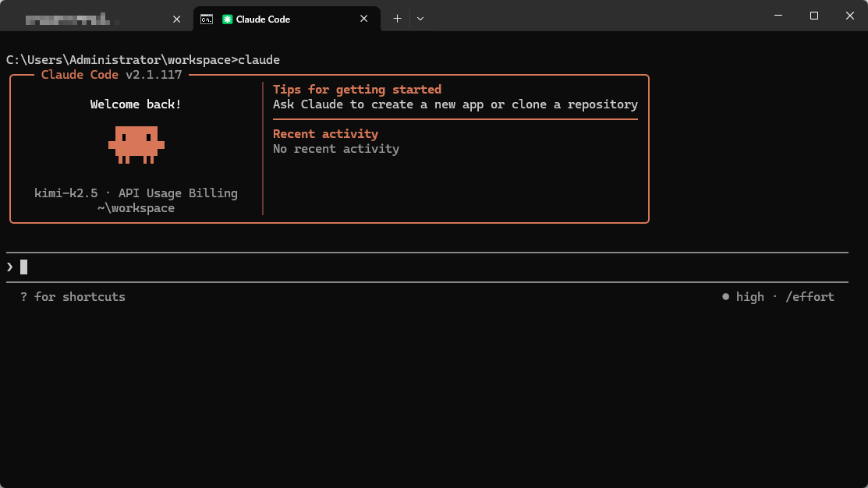Click the terminal icon on Claude Code tab
This screenshot has width=868, height=488.
pyautogui.click(x=207, y=19)
